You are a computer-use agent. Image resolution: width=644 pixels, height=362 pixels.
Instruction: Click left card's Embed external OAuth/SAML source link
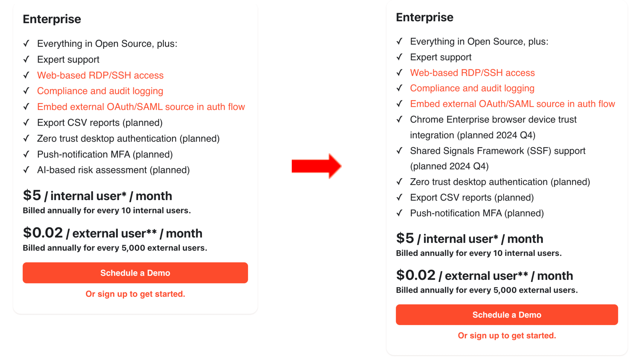click(x=141, y=107)
